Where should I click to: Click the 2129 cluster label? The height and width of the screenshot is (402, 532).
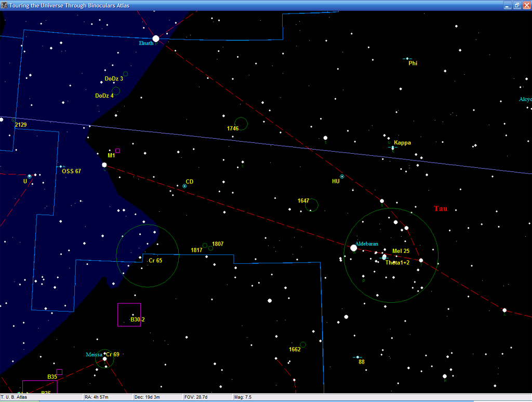tap(21, 125)
